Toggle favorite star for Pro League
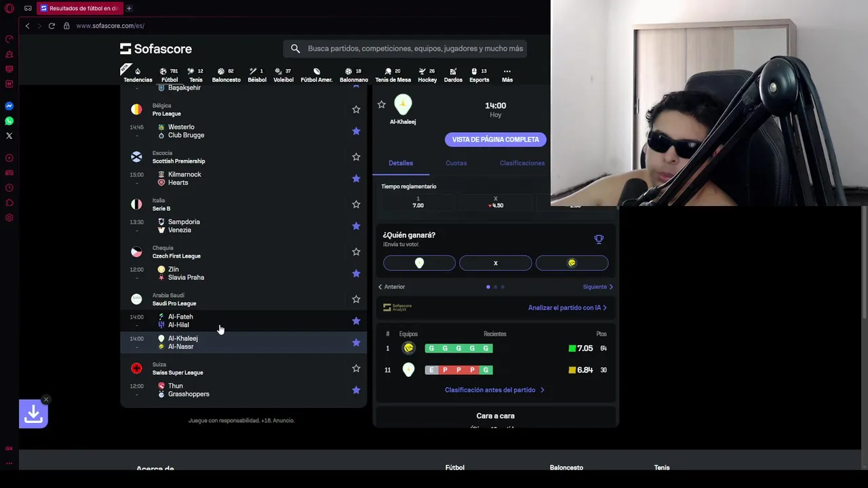The image size is (868, 488). 356,109
